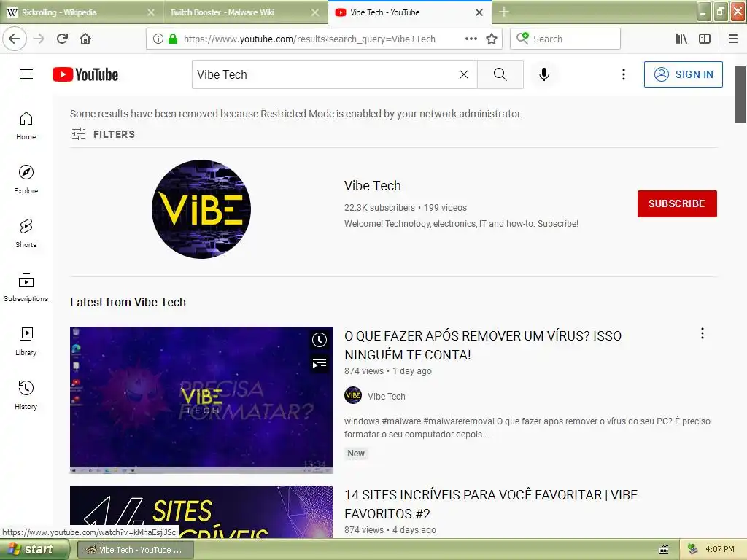
Task: Open Explore in the sidebar
Action: click(26, 179)
